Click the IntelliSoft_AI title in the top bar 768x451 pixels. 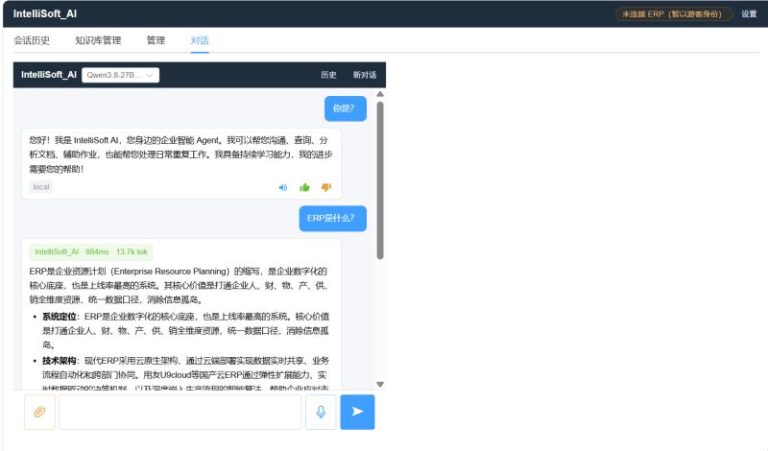[x=45, y=14]
